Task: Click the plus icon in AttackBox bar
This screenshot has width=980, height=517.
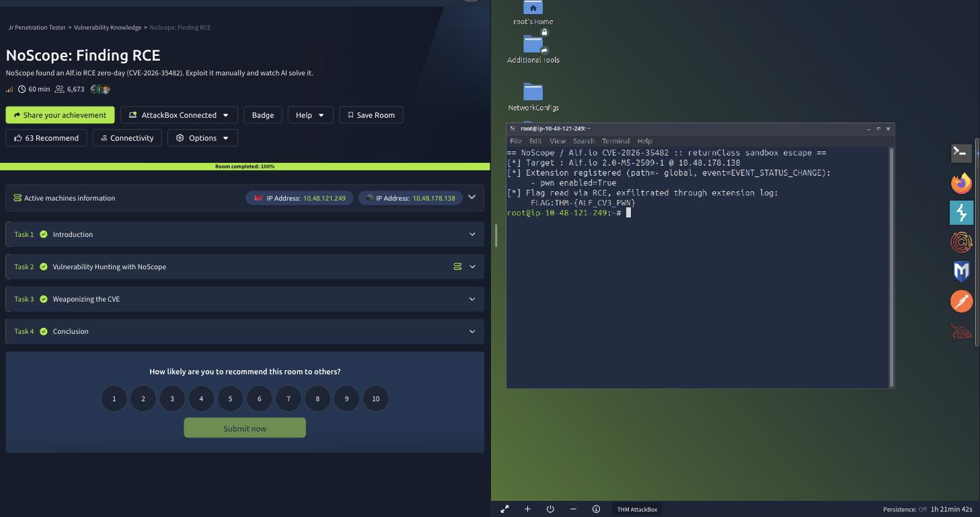Action: pyautogui.click(x=527, y=509)
